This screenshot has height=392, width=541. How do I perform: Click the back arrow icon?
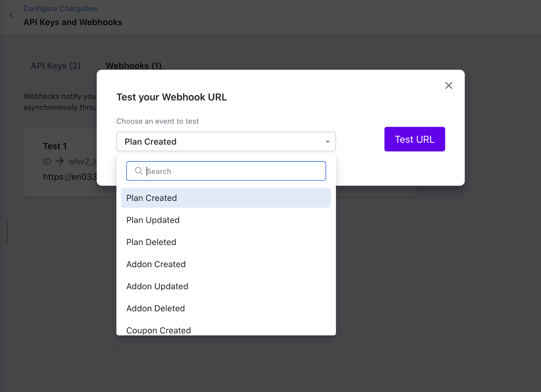11,16
